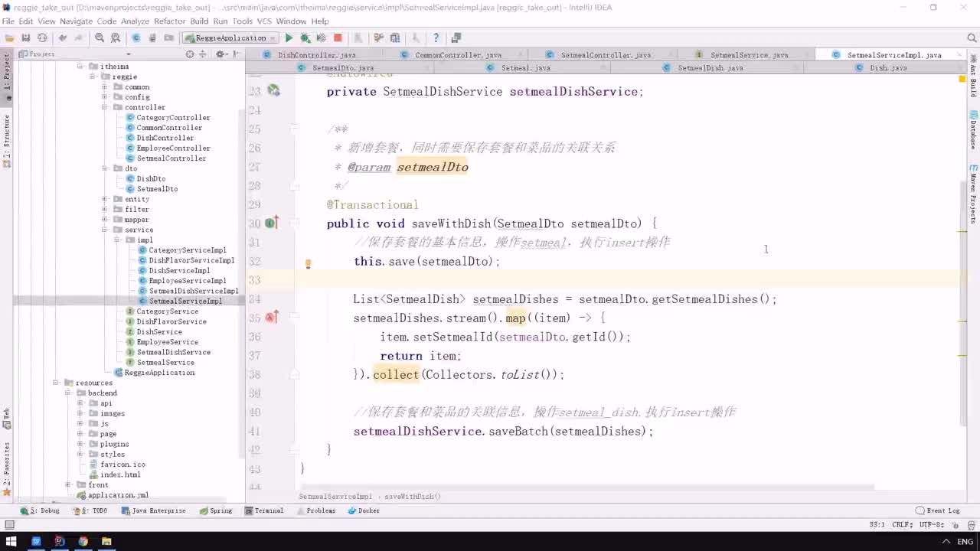This screenshot has width=980, height=551.
Task: Open Project Structure toolbar icon
Action: tap(395, 37)
